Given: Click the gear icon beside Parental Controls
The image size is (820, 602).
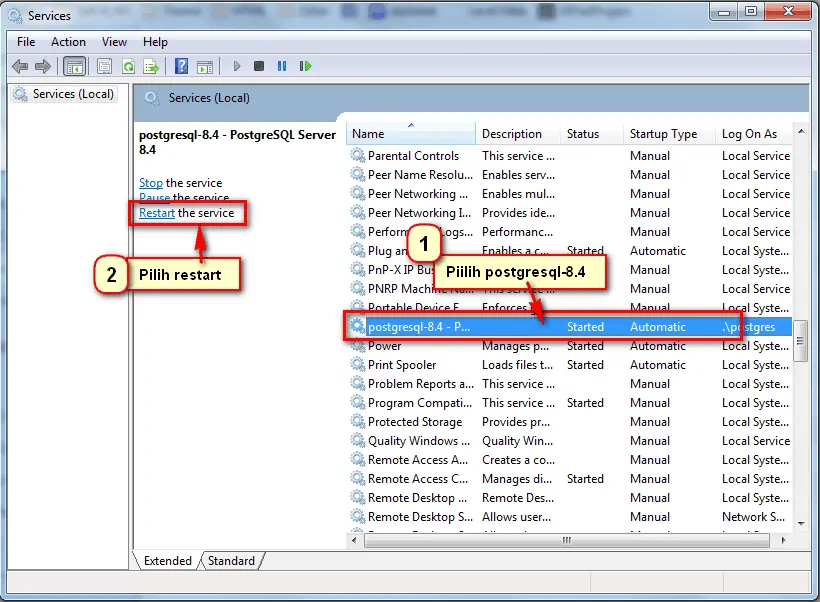Looking at the screenshot, I should 358,155.
